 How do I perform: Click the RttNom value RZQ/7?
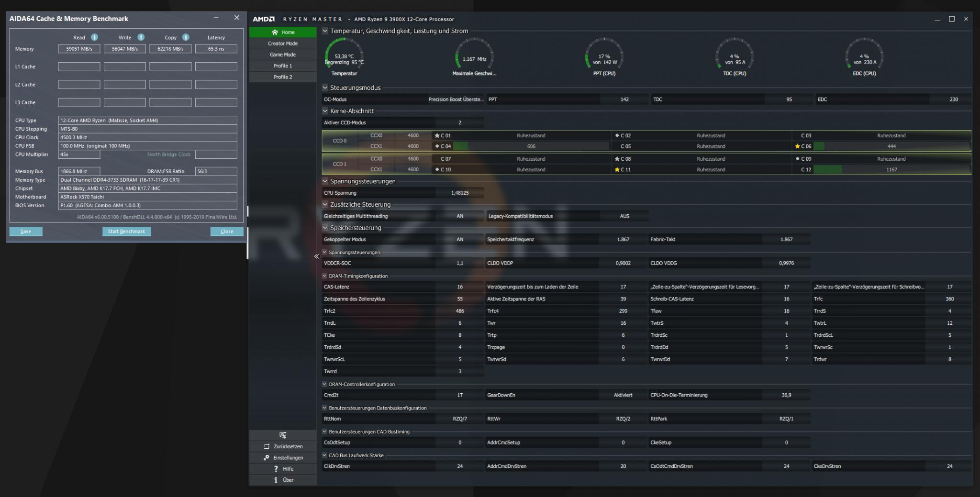460,419
